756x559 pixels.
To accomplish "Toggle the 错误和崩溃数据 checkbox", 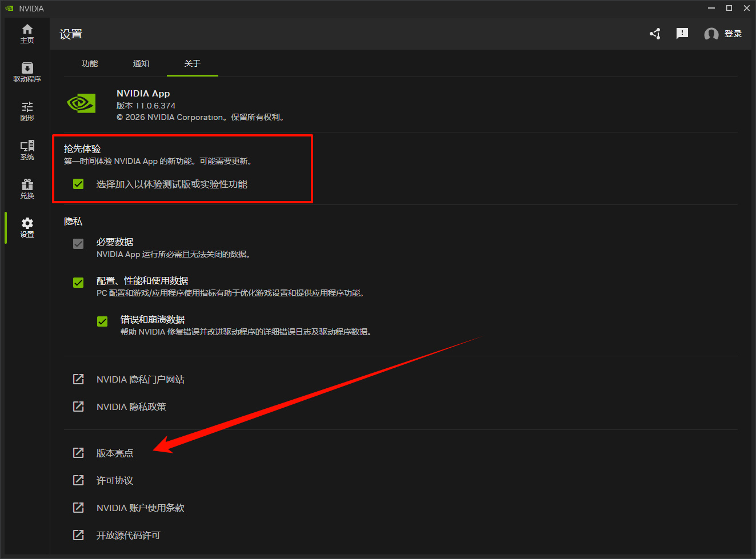I will coord(102,321).
